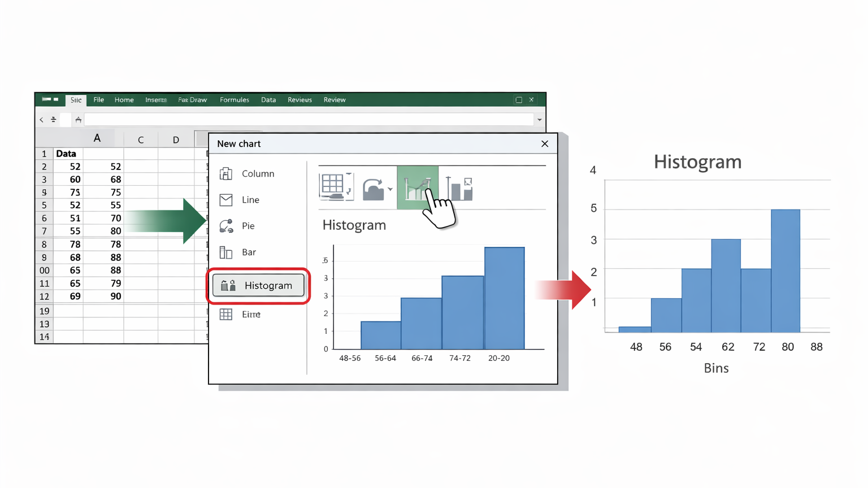The width and height of the screenshot is (868, 488).
Task: Close the New chart dialog
Action: [545, 144]
